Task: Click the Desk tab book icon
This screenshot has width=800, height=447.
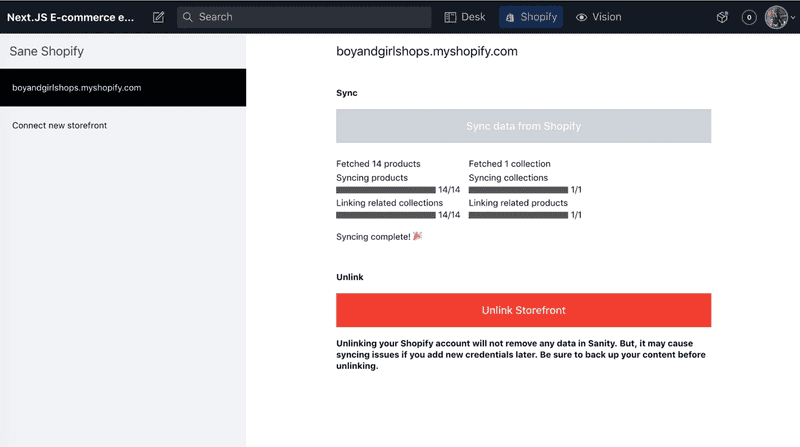Action: [450, 17]
